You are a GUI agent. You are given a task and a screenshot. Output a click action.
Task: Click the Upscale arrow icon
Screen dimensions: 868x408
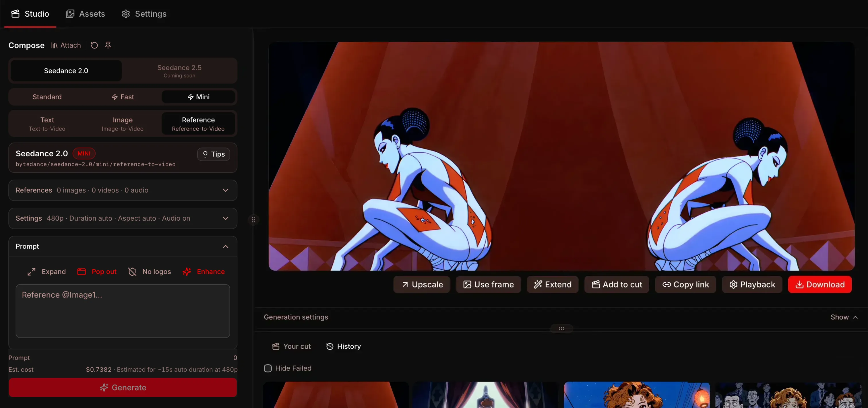[x=405, y=285]
